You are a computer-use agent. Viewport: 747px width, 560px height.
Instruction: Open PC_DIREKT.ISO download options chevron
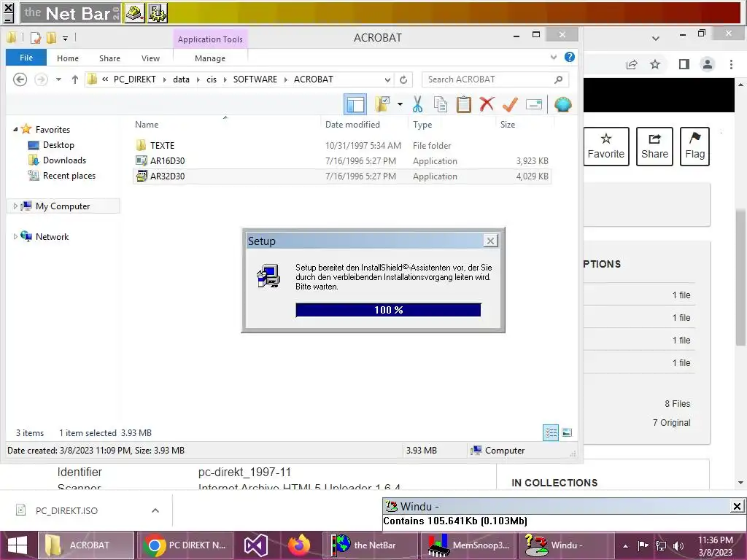click(x=155, y=510)
